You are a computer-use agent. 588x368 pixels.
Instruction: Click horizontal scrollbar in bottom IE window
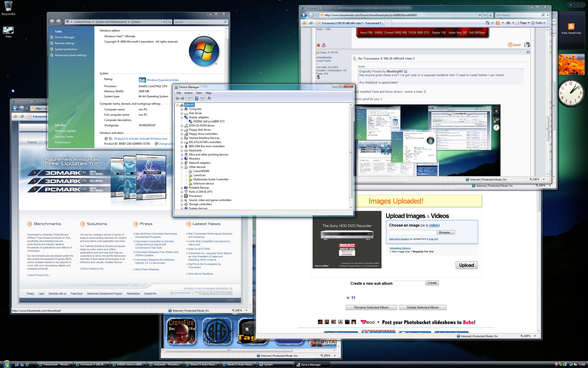229,351
